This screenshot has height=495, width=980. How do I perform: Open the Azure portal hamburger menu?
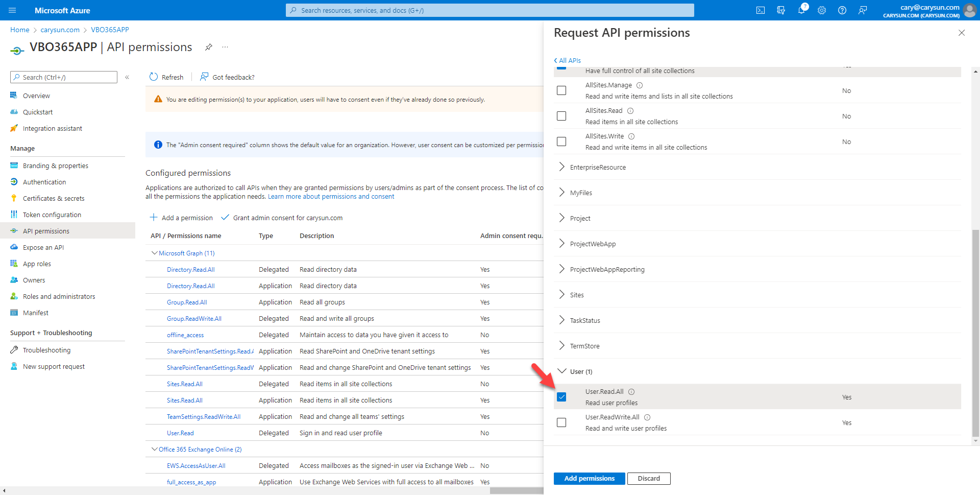pyautogui.click(x=13, y=10)
